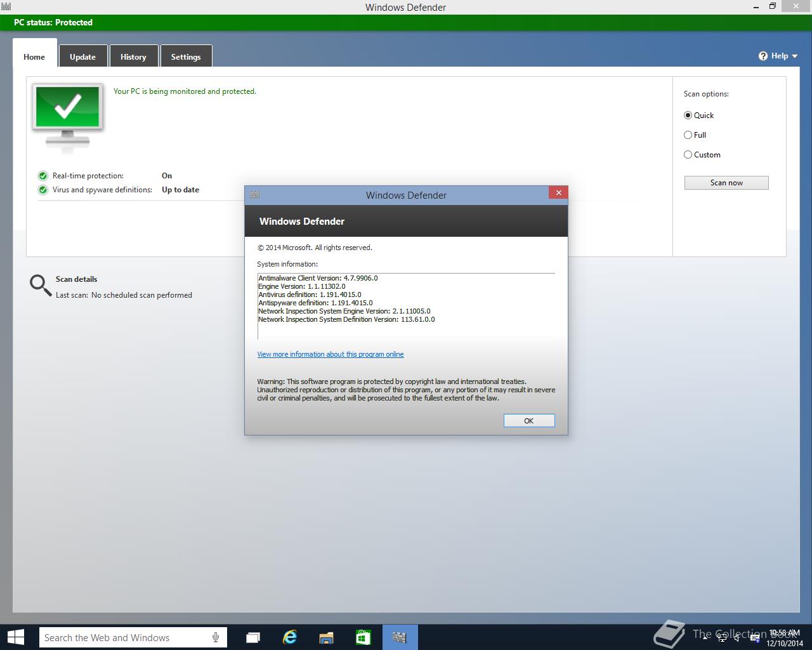The width and height of the screenshot is (812, 650).
Task: Close the Windows Defender About dialog
Action: (558, 193)
